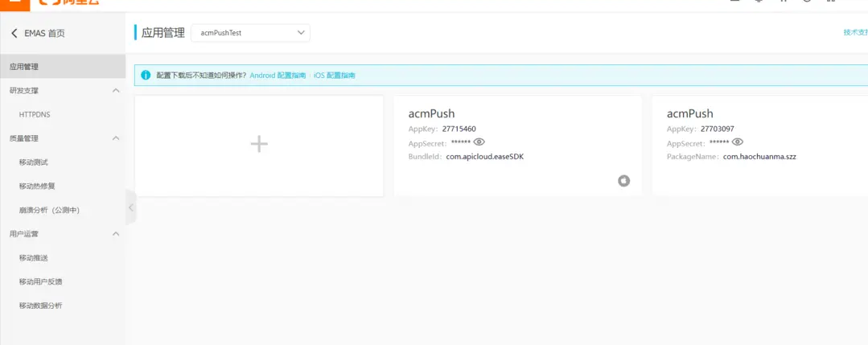
Task: Collapse the 研发支撑 section
Action: 116,90
